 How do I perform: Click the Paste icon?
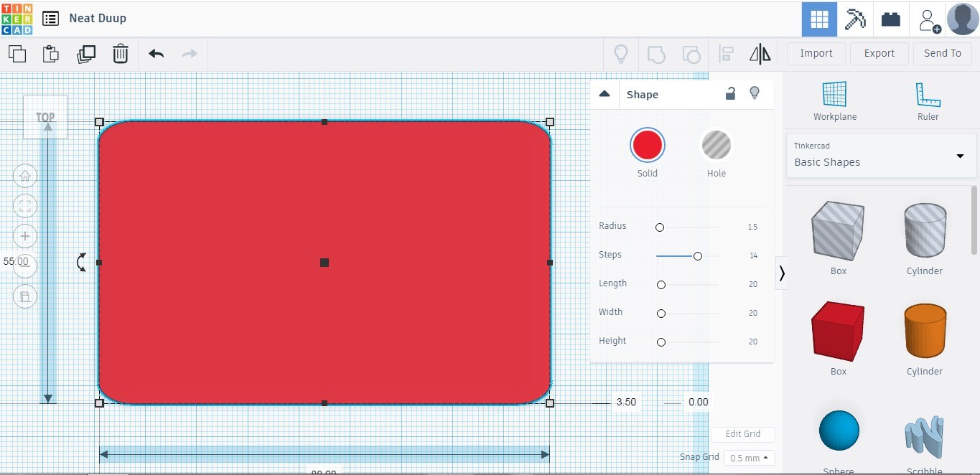(x=50, y=54)
